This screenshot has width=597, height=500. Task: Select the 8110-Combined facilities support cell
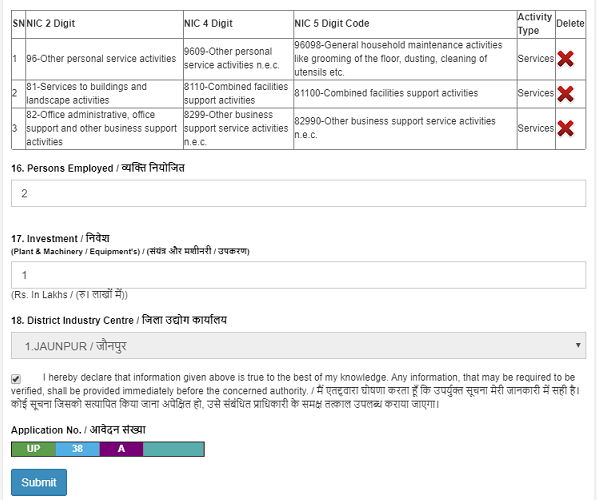click(236, 94)
